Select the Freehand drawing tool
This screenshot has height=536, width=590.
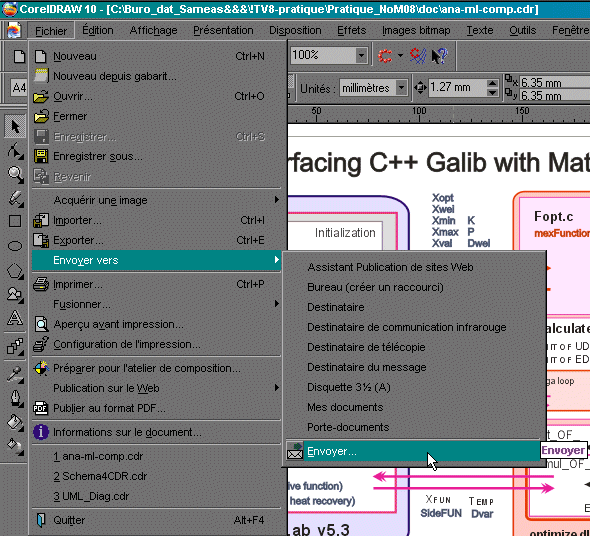[x=15, y=198]
